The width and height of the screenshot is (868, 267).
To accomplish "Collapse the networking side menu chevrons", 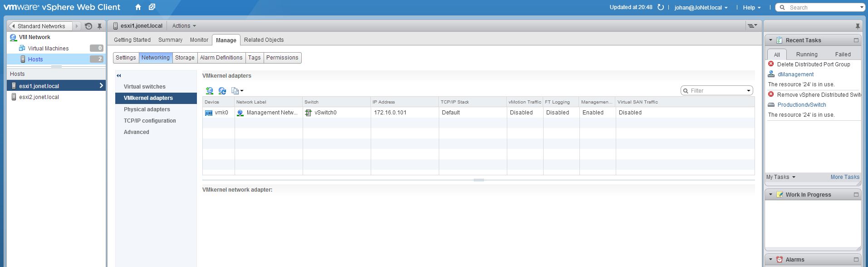I will (x=119, y=76).
